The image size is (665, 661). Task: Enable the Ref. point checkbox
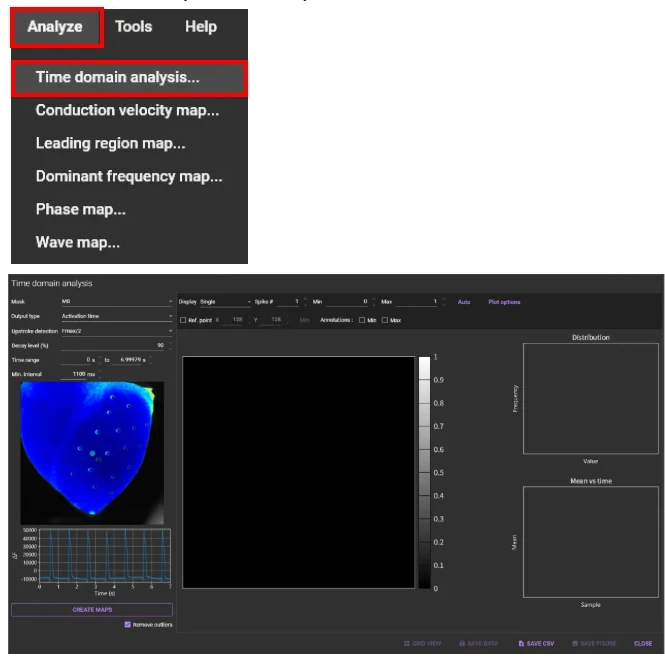[x=183, y=320]
